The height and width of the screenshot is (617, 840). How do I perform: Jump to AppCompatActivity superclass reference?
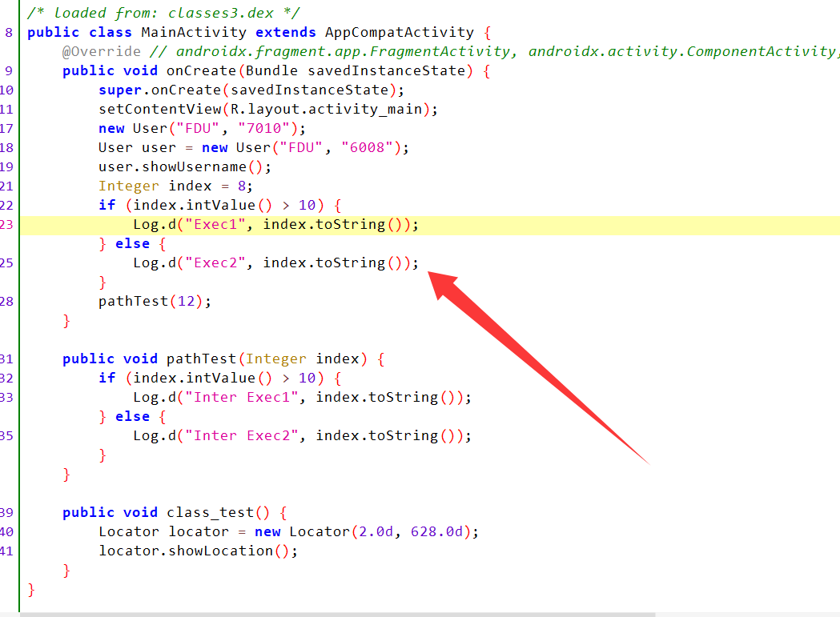pos(399,32)
